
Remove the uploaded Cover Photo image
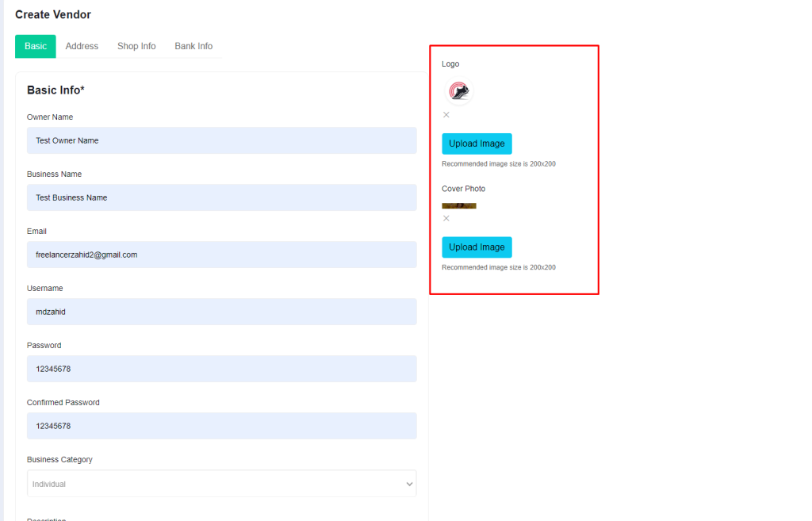pyautogui.click(x=446, y=219)
